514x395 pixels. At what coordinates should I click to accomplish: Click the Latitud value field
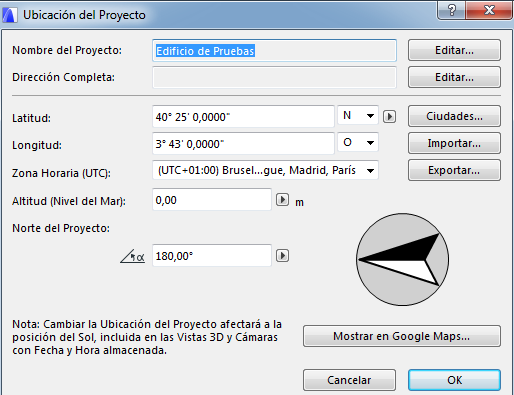coord(243,117)
